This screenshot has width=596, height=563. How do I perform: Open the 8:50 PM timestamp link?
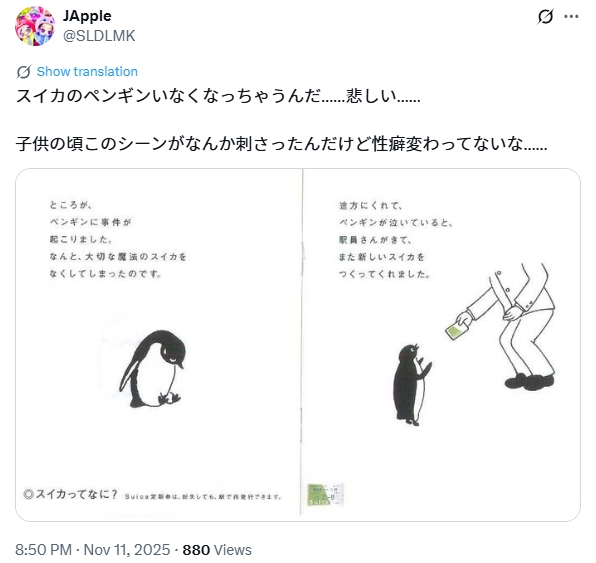coord(43,550)
